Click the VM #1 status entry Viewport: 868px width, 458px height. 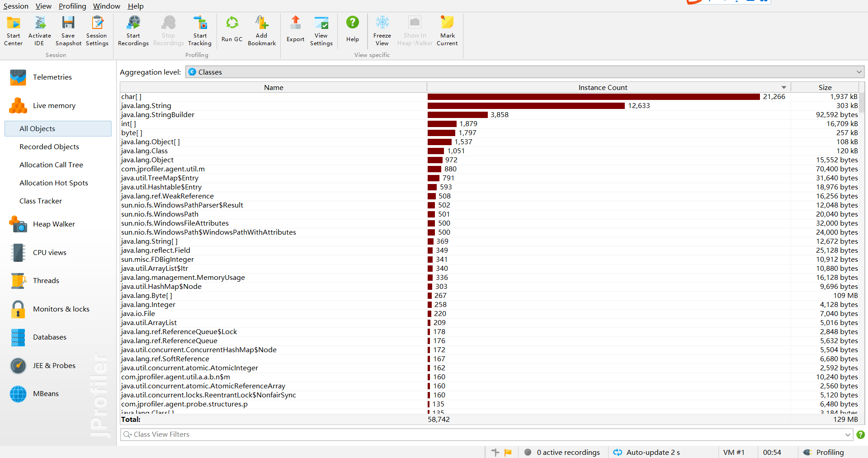[734, 453]
